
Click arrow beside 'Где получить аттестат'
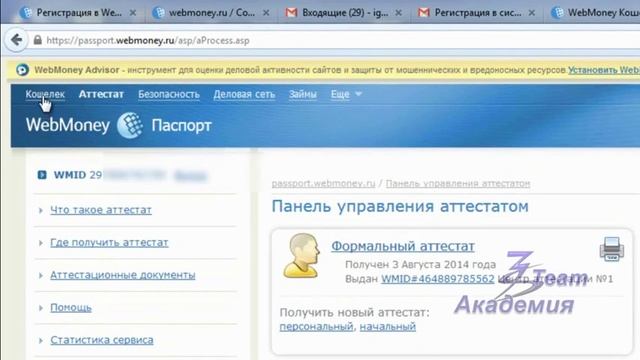pyautogui.click(x=41, y=243)
